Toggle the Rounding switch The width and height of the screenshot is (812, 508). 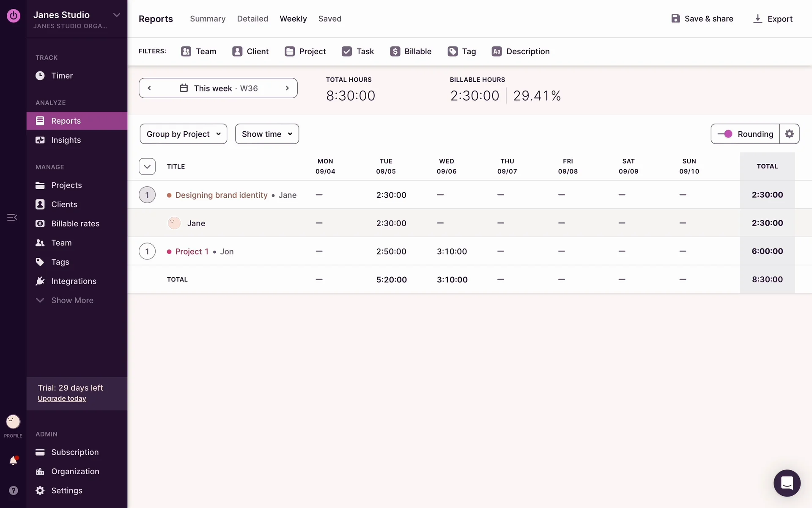click(x=725, y=134)
